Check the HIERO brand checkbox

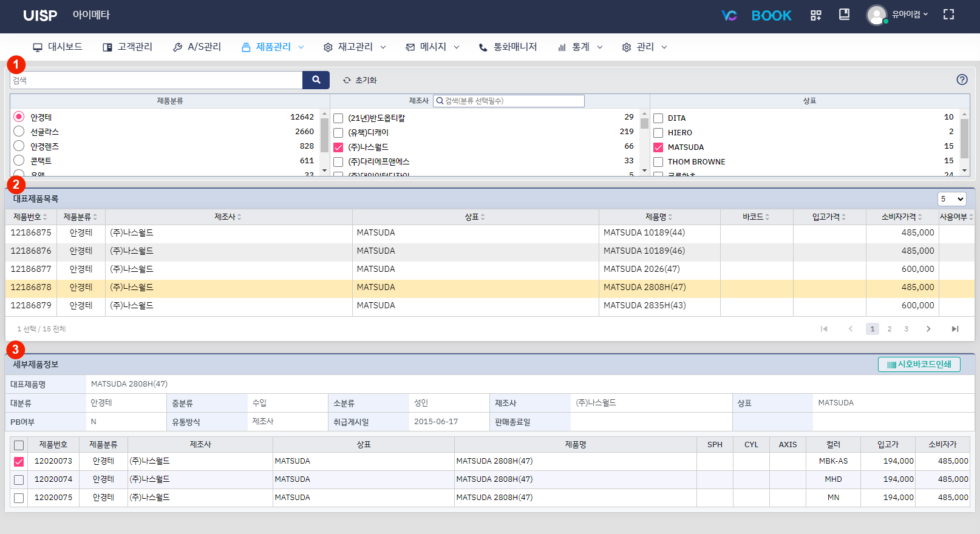658,133
